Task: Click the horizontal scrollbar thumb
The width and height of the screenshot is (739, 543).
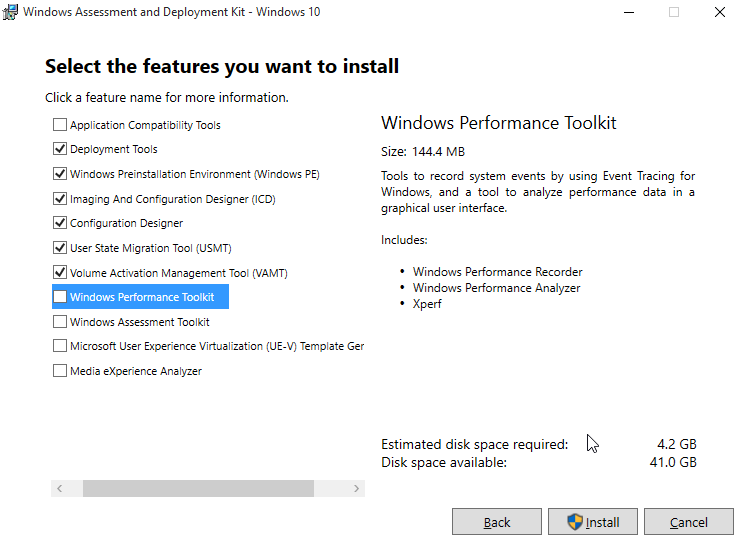Action: pos(198,489)
